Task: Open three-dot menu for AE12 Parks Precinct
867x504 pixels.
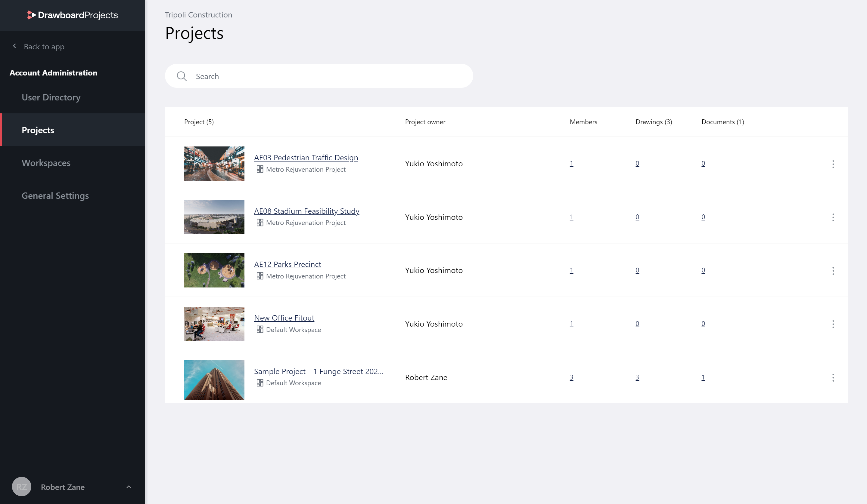Action: pyautogui.click(x=833, y=271)
